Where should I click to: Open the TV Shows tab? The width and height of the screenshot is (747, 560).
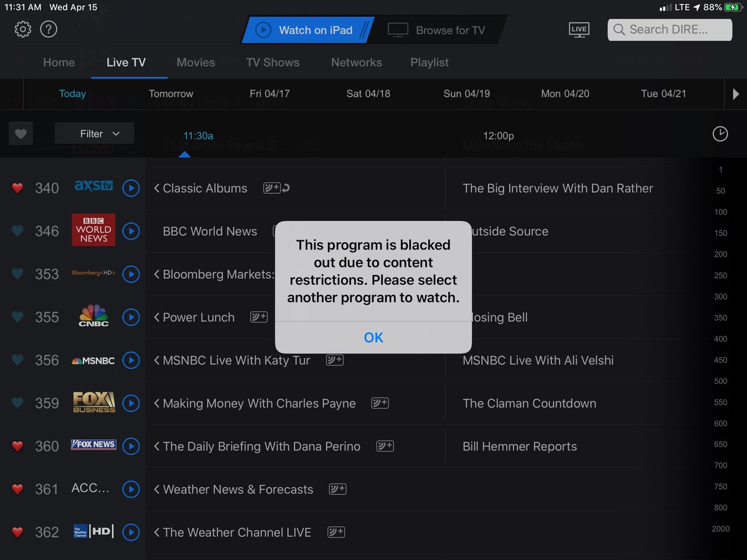[x=273, y=62]
